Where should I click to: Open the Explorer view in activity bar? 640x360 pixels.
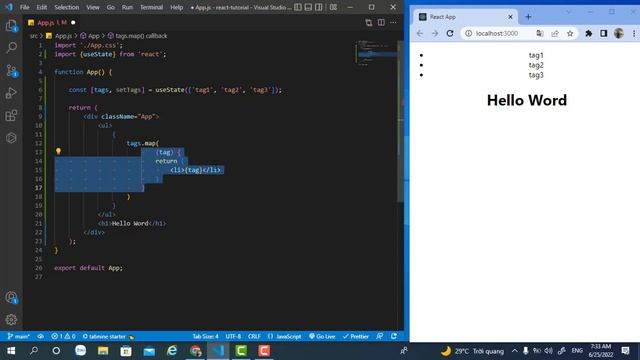(11, 26)
